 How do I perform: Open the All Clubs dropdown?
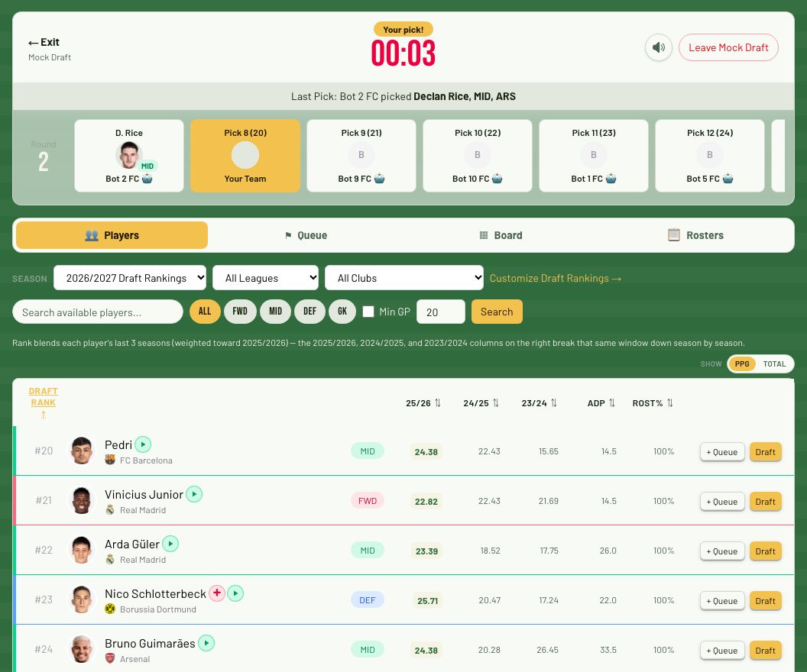coord(404,278)
